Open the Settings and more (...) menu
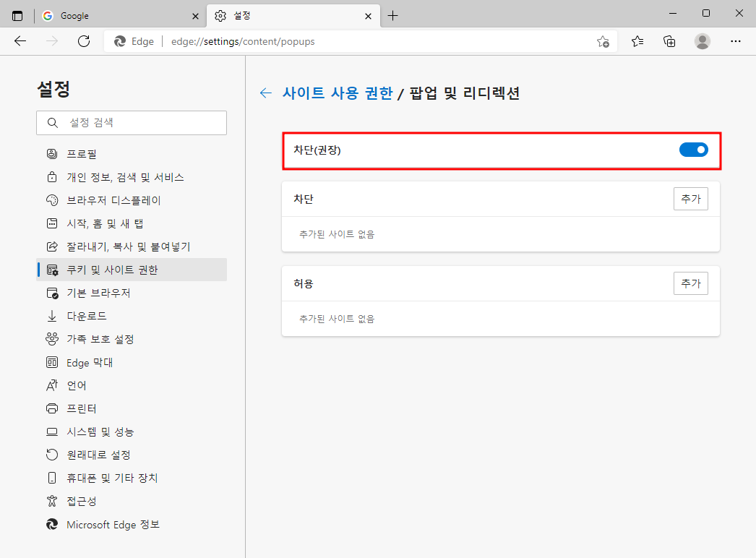756x558 pixels. click(x=736, y=42)
